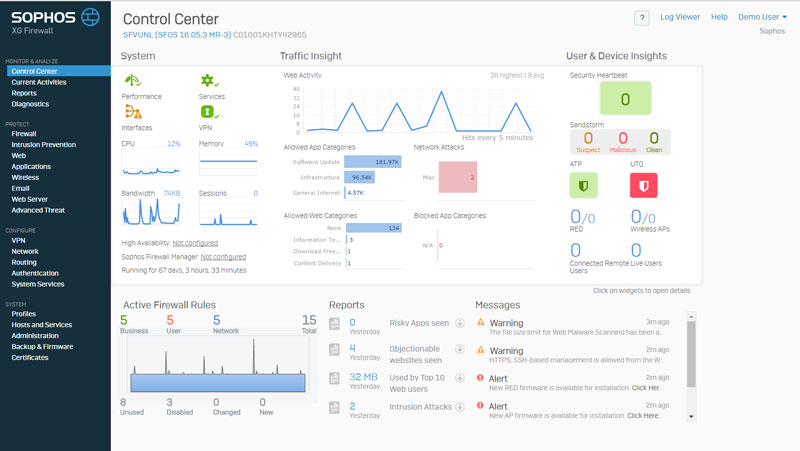Click the Risky Apps report document icon
Image resolution: width=800 pixels, height=451 pixels.
335,323
